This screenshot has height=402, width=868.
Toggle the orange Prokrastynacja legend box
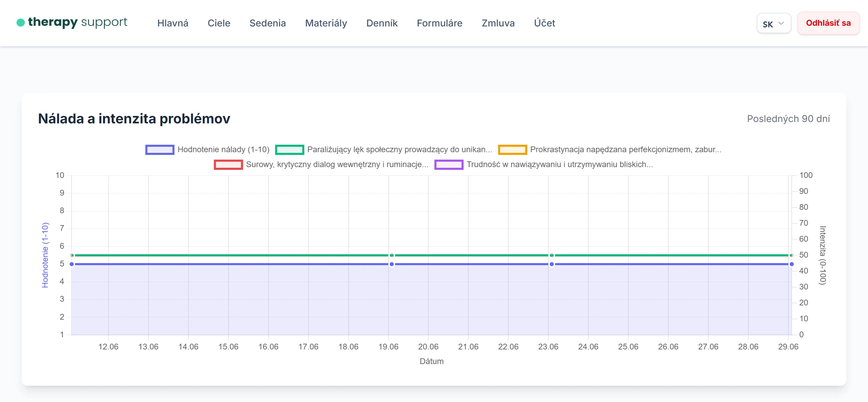click(x=512, y=149)
